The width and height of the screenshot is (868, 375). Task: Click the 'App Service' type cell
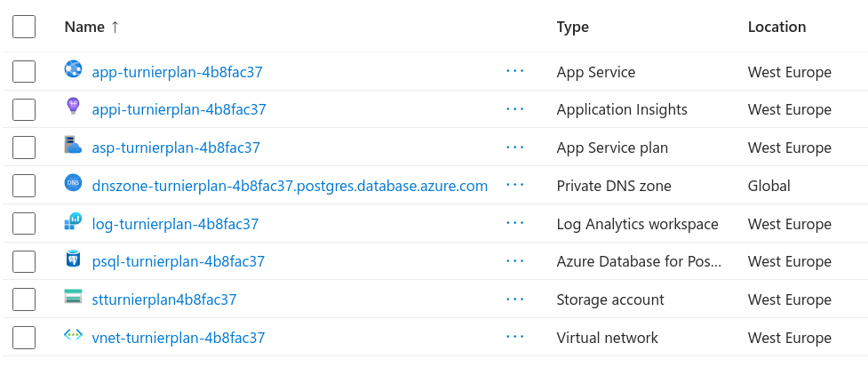(x=595, y=72)
